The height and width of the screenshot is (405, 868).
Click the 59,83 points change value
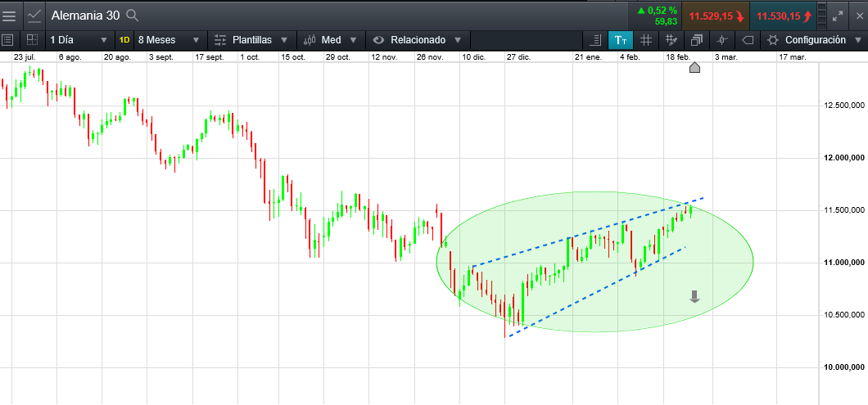point(666,21)
